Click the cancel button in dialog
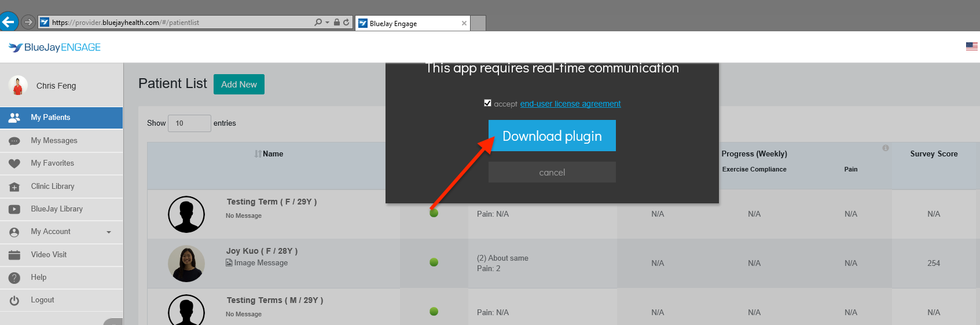980x325 pixels. (x=552, y=172)
